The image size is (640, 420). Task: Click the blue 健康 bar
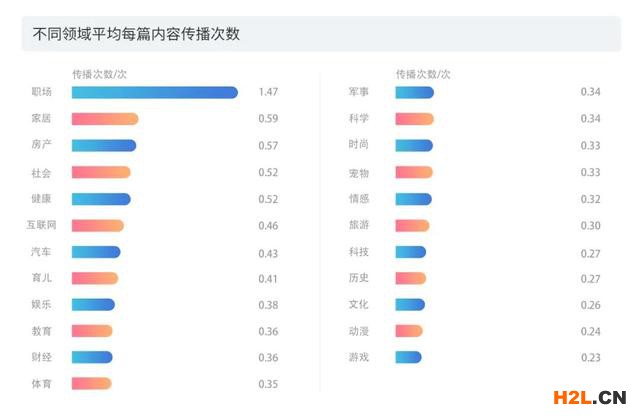click(100, 199)
